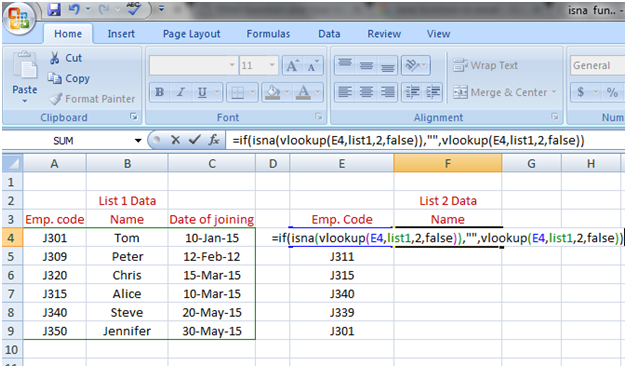The image size is (627, 374).
Task: Open the Fill Color bucket swatch
Action: pos(273,92)
